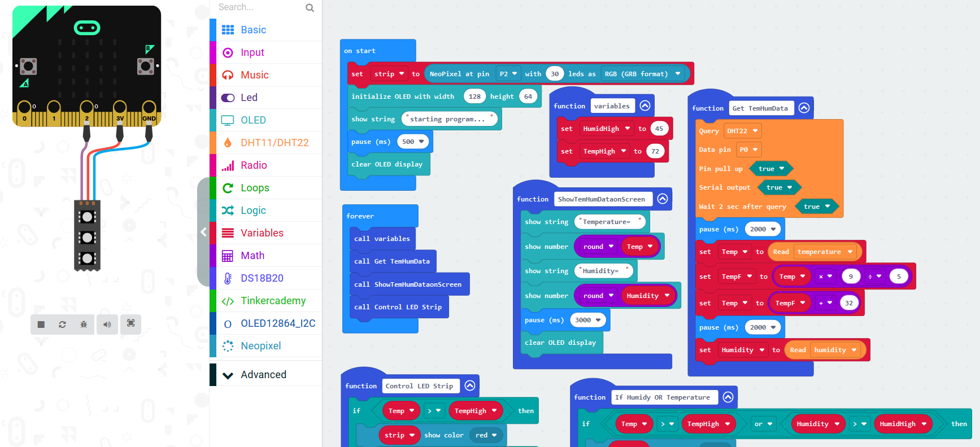This screenshot has width=980, height=447.
Task: Stop the simulator
Action: pos(41,325)
